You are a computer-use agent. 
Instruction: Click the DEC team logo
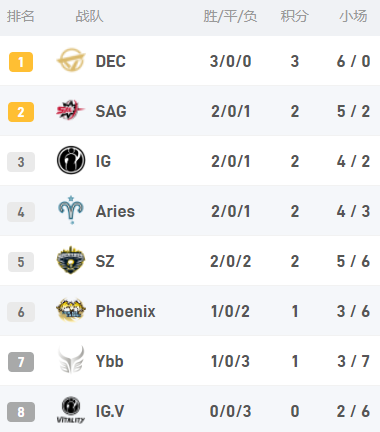point(71,60)
